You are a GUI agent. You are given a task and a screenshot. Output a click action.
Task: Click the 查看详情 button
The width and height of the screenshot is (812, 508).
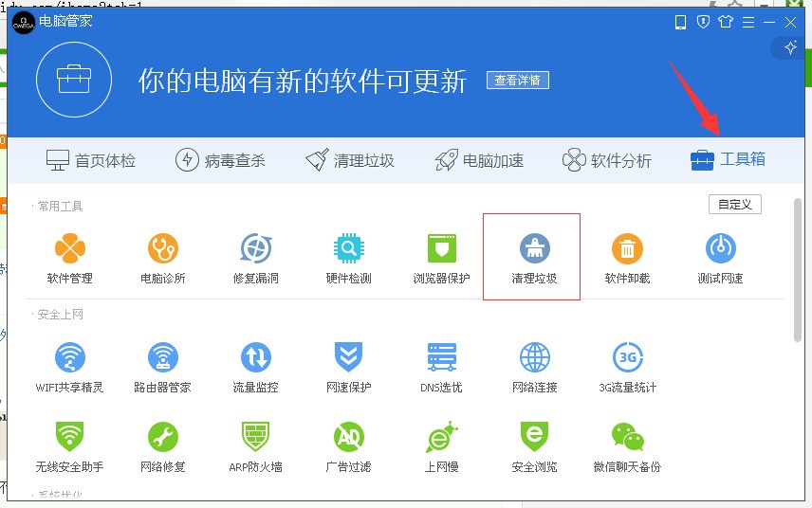click(x=518, y=81)
